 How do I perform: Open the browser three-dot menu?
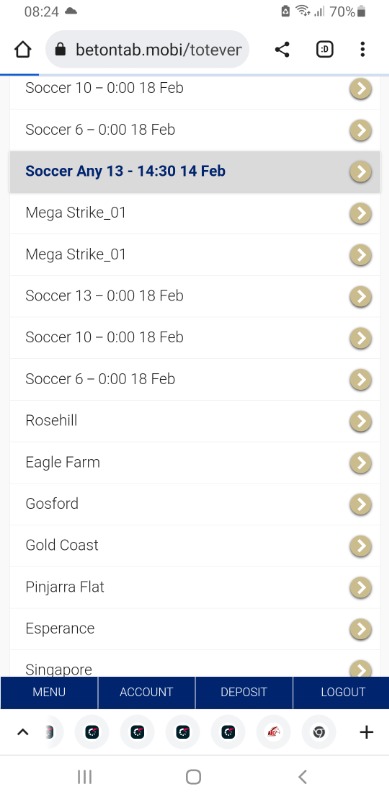(362, 49)
